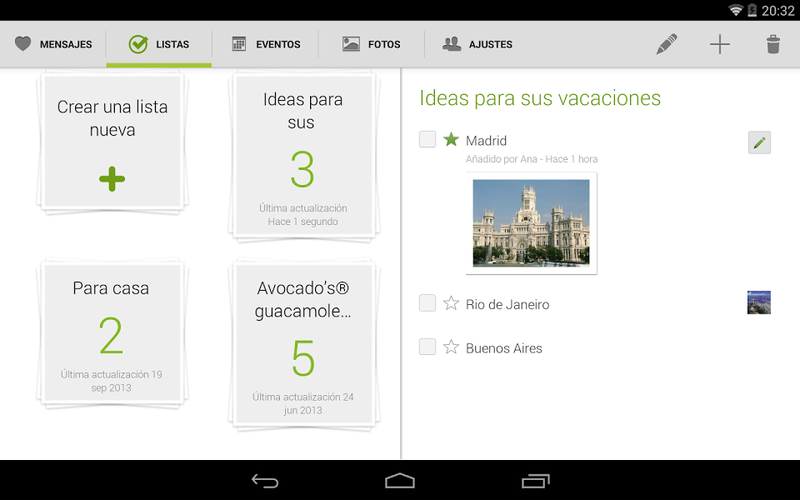Open the Madrid building photo
800x500 pixels.
click(x=531, y=223)
